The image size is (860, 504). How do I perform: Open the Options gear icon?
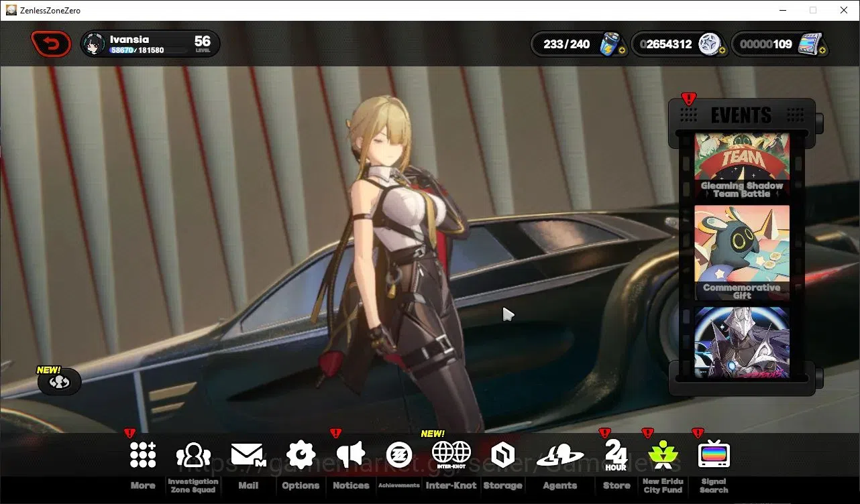point(301,455)
